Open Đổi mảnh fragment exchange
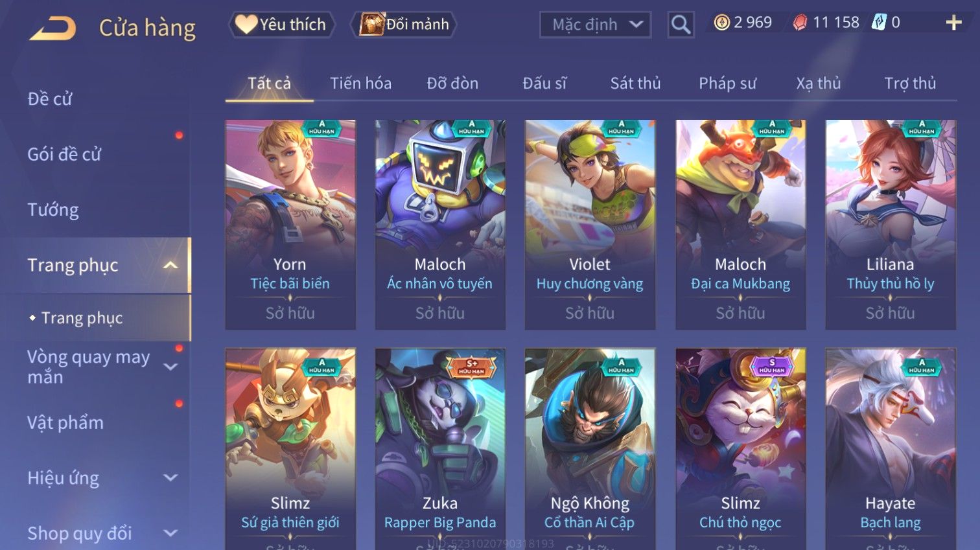Image resolution: width=980 pixels, height=550 pixels. click(404, 25)
